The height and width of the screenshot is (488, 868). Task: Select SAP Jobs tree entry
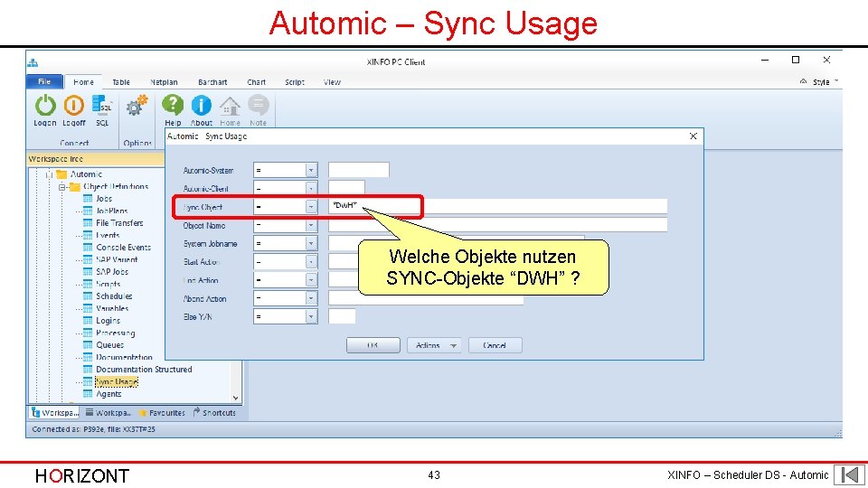click(x=112, y=272)
